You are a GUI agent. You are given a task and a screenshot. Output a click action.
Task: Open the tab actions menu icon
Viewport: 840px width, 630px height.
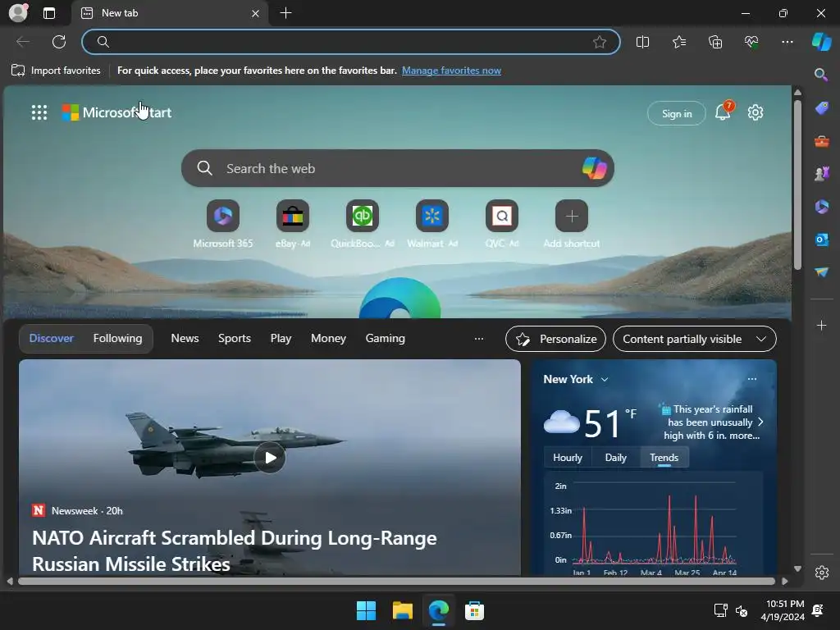tap(49, 13)
